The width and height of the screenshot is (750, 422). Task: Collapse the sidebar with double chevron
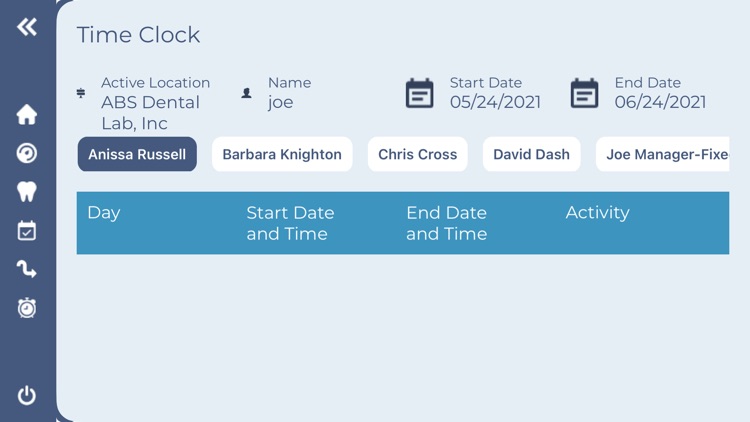coord(27,27)
